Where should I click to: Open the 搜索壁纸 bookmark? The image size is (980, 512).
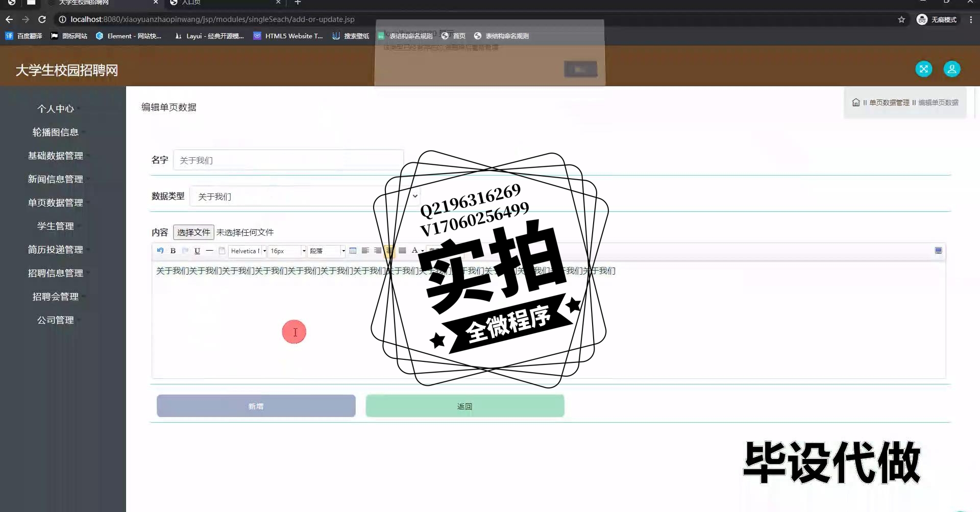point(351,36)
